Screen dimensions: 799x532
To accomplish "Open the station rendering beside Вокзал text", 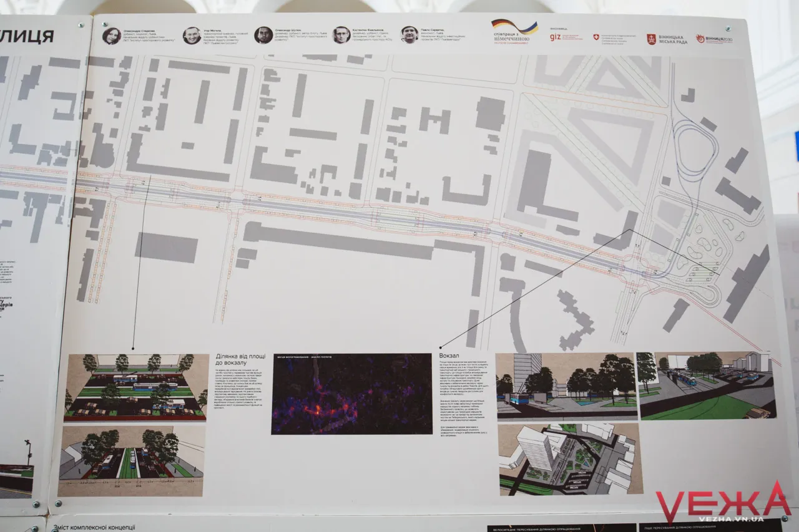I will tap(566, 387).
